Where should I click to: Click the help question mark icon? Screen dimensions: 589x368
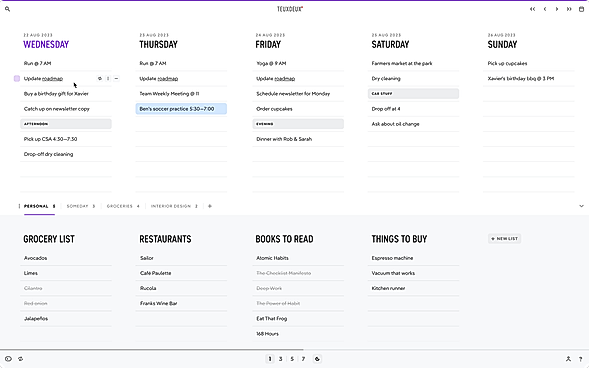(580, 359)
